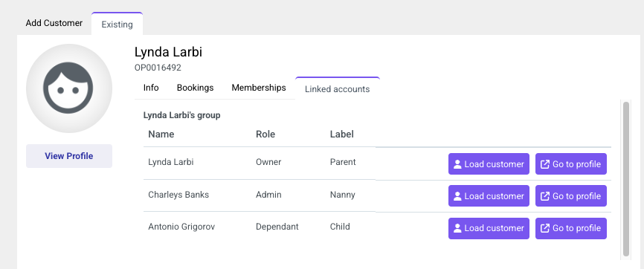Click the Label column header

click(x=342, y=134)
